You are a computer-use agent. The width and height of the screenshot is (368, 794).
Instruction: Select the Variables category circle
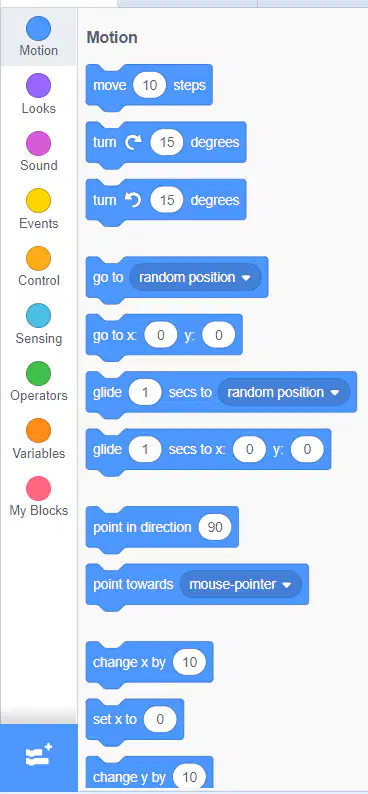(38, 430)
